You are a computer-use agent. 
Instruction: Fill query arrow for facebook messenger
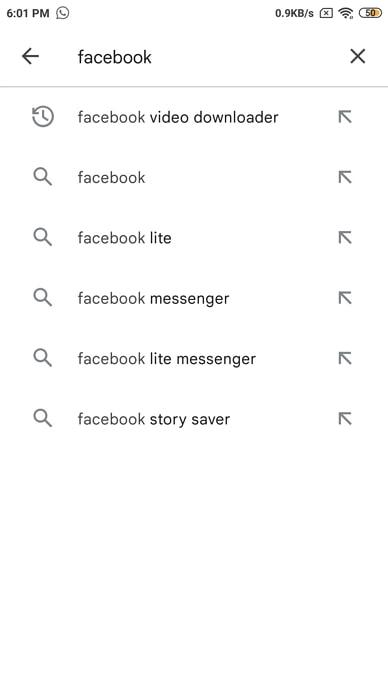pyautogui.click(x=345, y=298)
